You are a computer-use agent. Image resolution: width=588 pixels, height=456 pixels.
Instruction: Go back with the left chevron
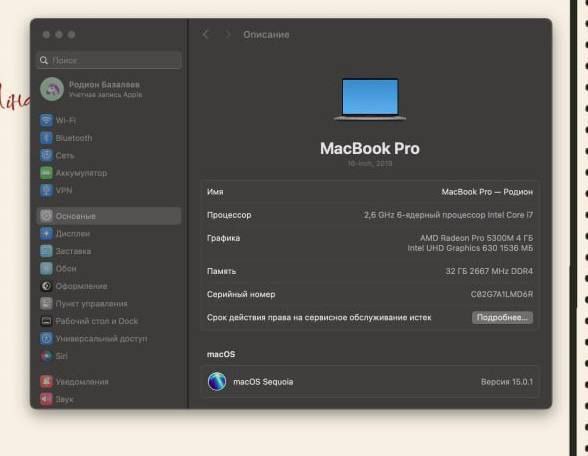pyautogui.click(x=205, y=34)
